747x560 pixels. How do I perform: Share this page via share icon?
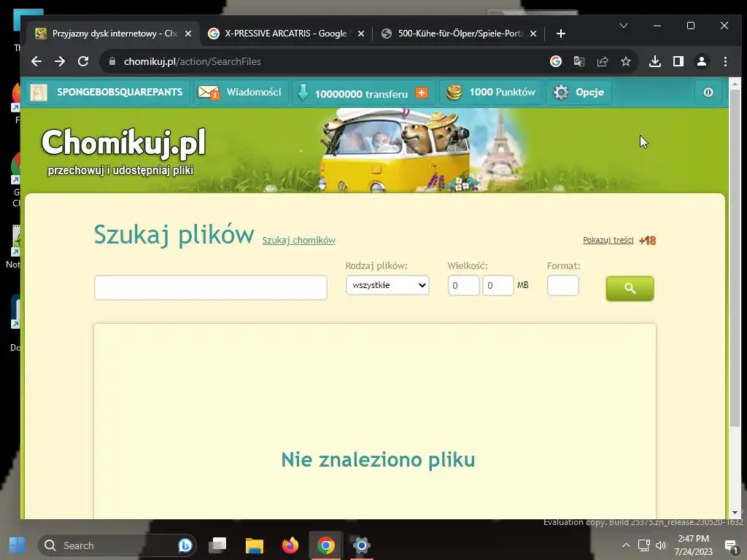click(602, 61)
